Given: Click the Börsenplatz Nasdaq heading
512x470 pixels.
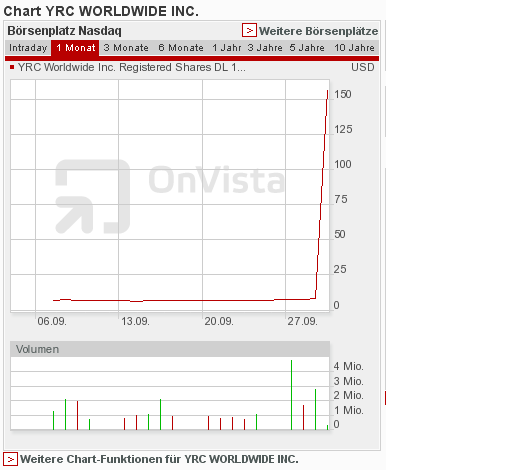Looking at the screenshot, I should (x=64, y=31).
